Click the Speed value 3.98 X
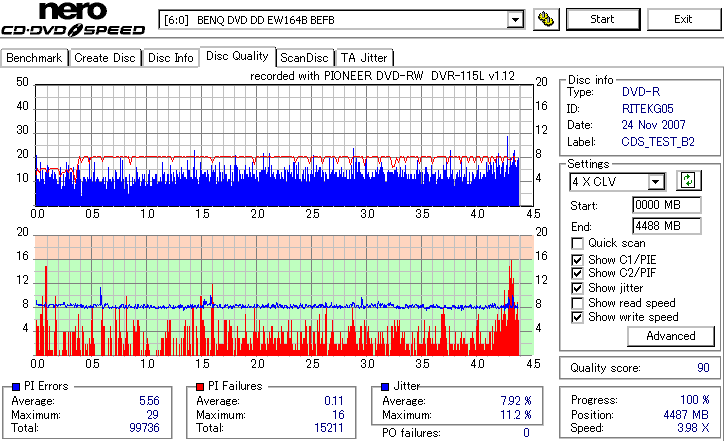The width and height of the screenshot is (724, 441). [x=693, y=428]
